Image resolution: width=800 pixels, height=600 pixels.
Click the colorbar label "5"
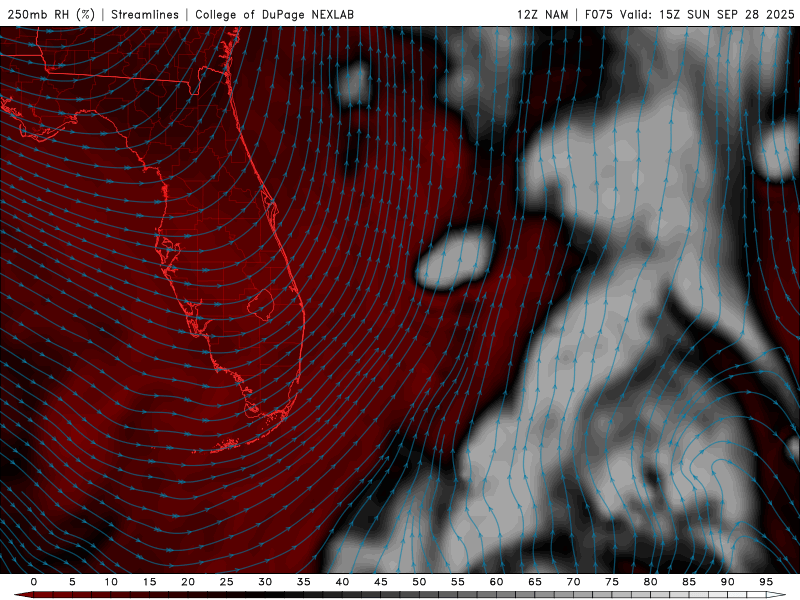click(72, 582)
